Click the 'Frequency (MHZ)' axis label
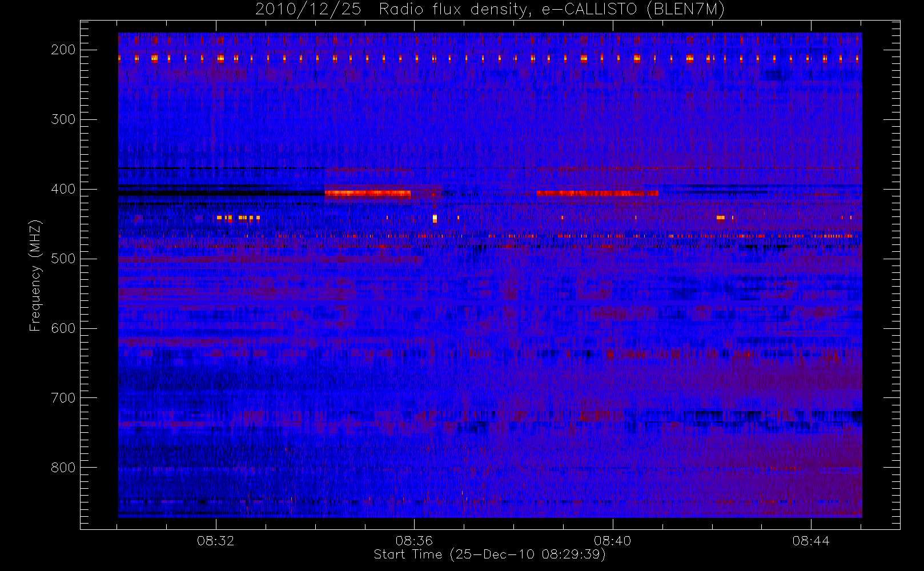 (35, 275)
